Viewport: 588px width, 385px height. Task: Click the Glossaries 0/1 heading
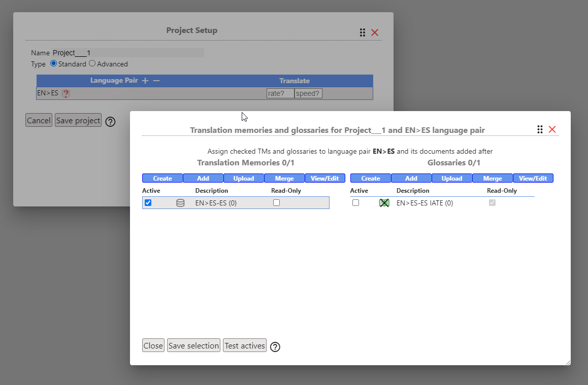point(454,162)
